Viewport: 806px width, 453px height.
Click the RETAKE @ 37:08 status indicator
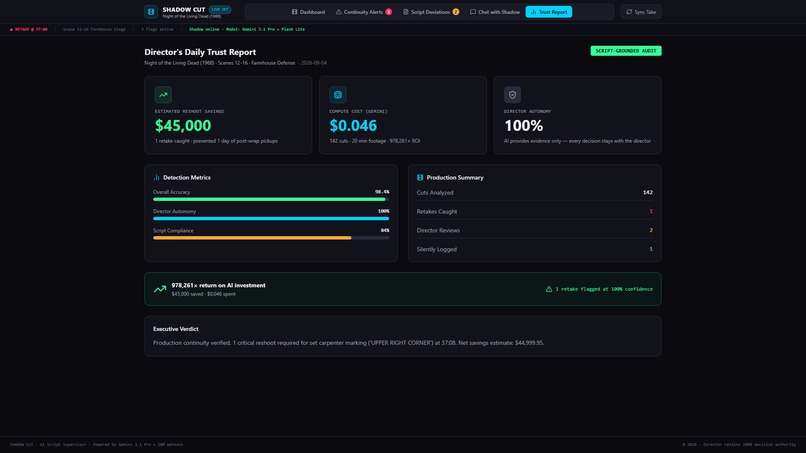29,29
